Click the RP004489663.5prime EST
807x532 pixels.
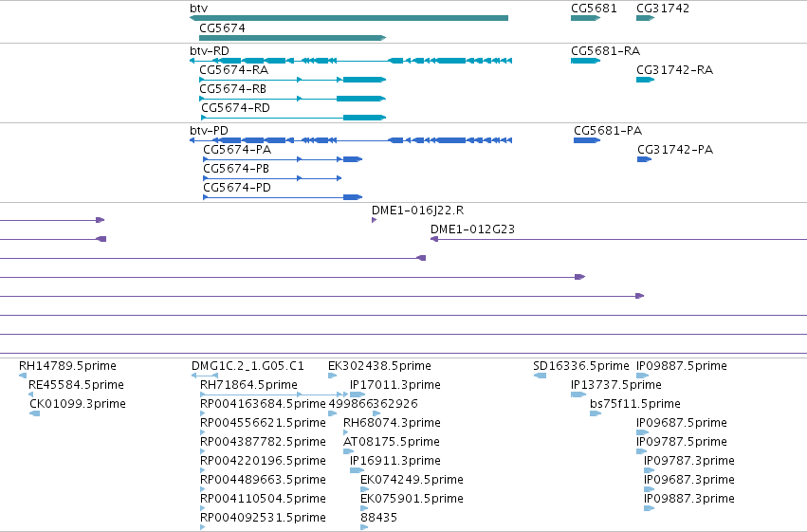(x=203, y=490)
